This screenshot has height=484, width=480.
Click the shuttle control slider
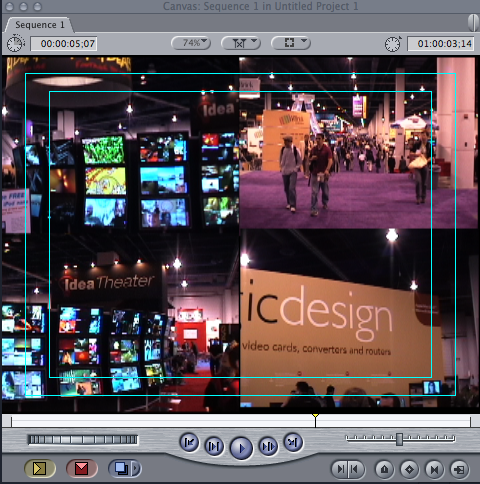pyautogui.click(x=399, y=439)
